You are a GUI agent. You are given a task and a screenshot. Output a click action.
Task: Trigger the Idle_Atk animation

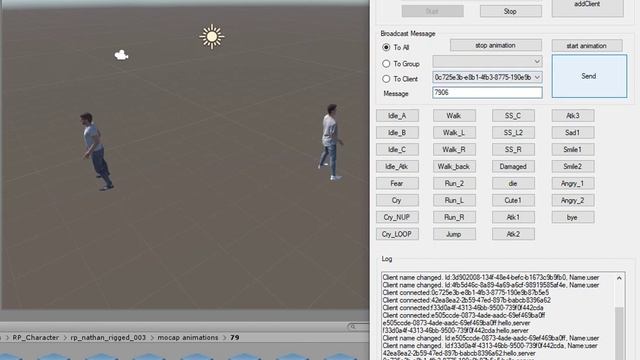tap(397, 167)
